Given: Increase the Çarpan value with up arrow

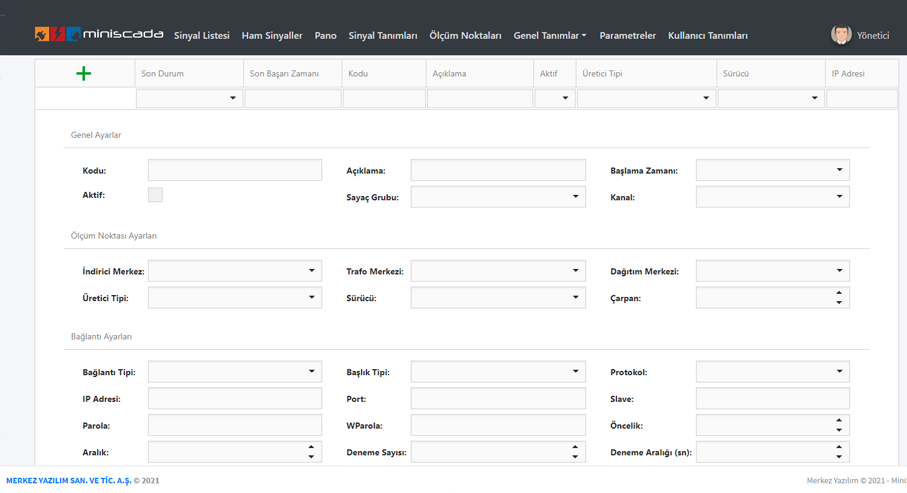Looking at the screenshot, I should coord(839,293).
